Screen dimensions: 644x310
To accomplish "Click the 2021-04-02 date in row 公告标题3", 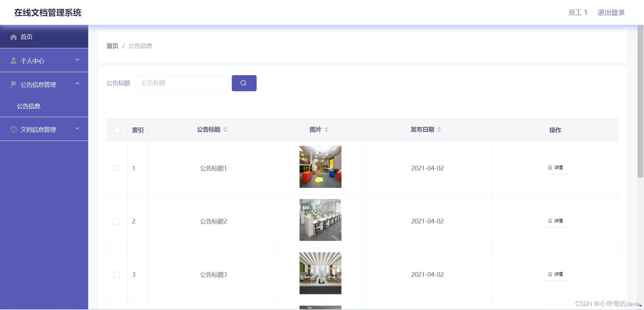I will 427,275.
